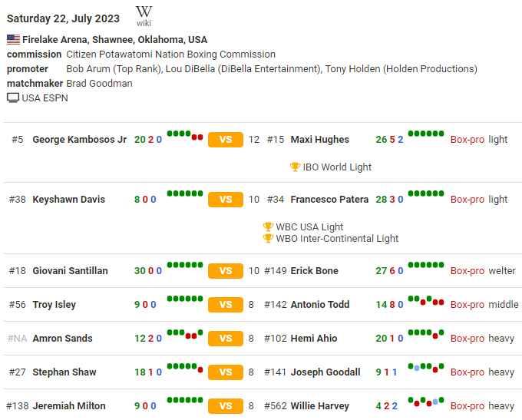Click the WBC USA Light trophy icon

click(268, 227)
